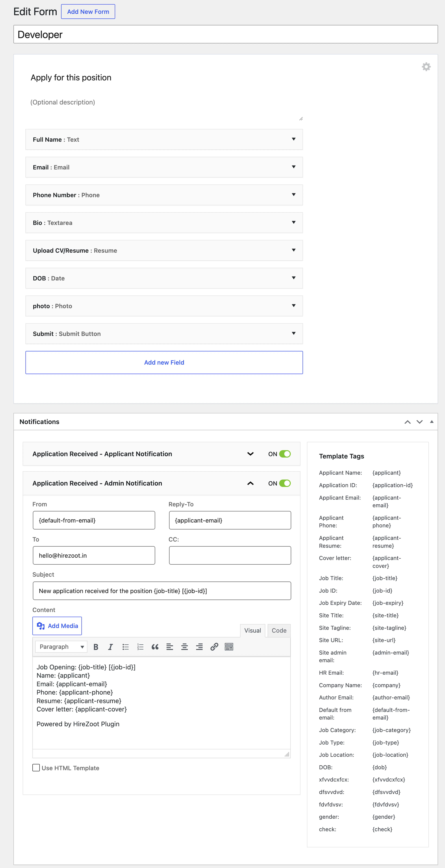445x868 pixels.
Task: Click the Subject input field
Action: 162,591
